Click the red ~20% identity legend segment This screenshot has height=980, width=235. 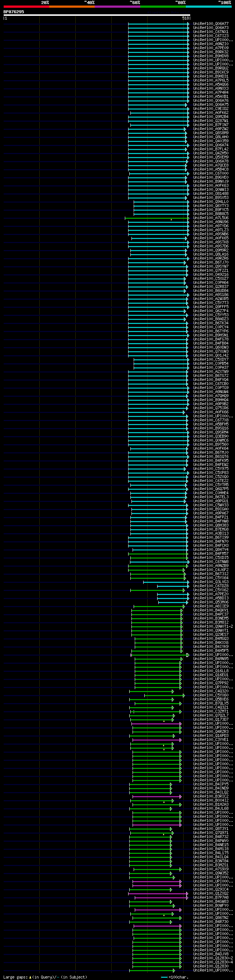click(x=26, y=7)
